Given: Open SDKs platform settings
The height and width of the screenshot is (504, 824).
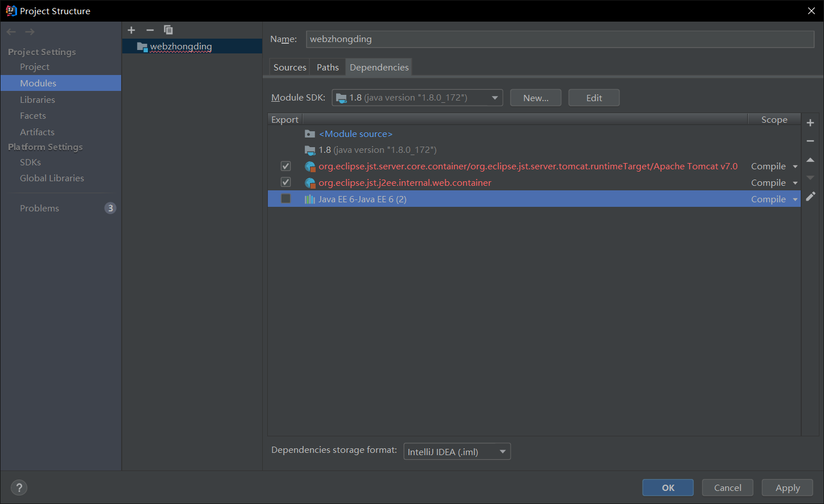Looking at the screenshot, I should point(30,162).
